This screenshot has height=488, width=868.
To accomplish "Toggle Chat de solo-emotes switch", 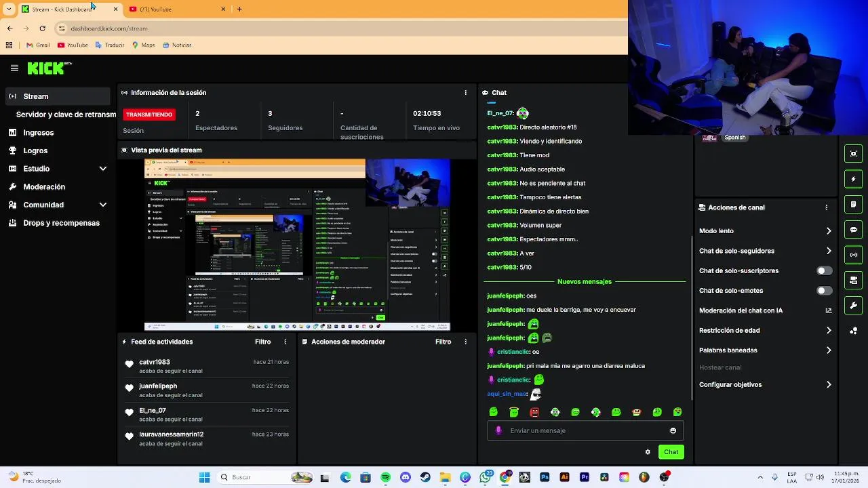I will coord(824,291).
